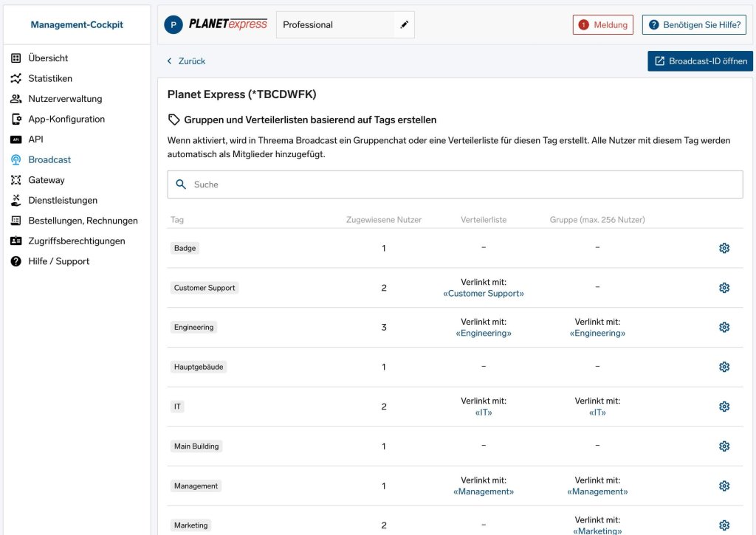The height and width of the screenshot is (535, 756).
Task: Open settings gear for the Badge tag
Action: [724, 248]
